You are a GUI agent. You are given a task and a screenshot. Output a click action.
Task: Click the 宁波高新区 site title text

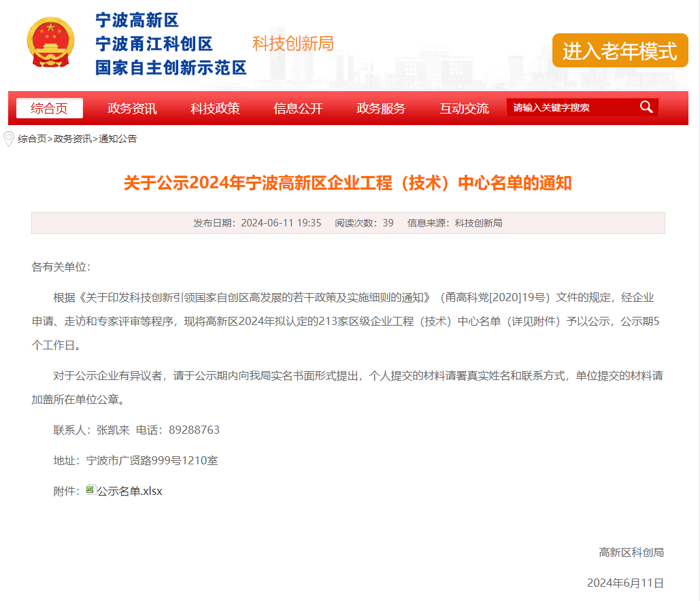137,20
